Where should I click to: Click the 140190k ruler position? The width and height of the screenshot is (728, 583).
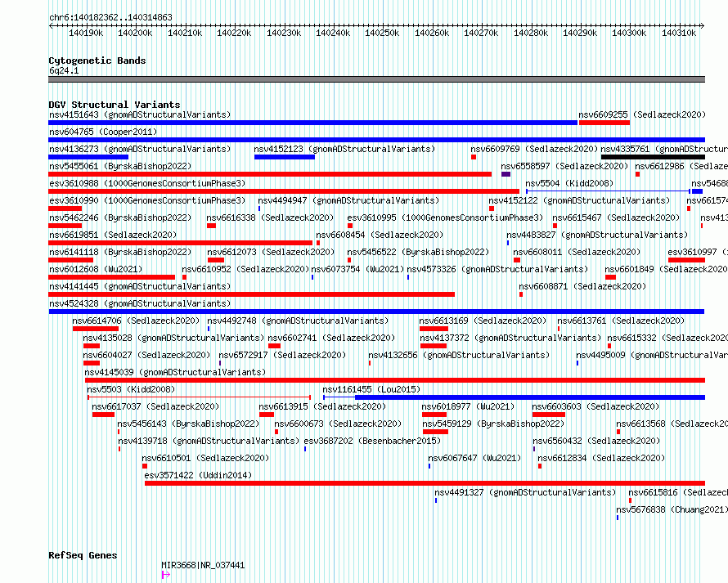pyautogui.click(x=86, y=33)
